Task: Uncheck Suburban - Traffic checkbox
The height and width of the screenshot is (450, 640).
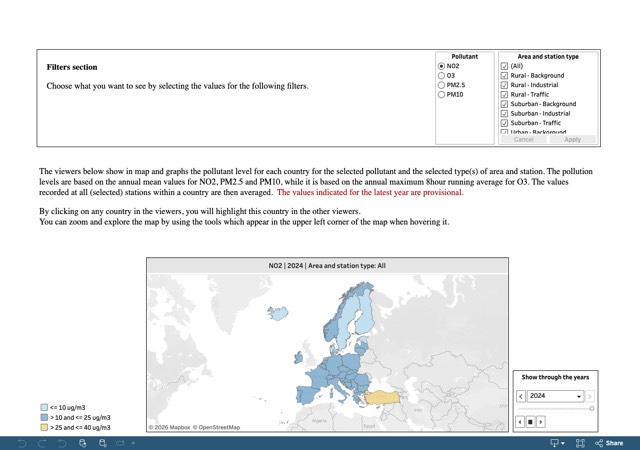Action: click(x=504, y=123)
